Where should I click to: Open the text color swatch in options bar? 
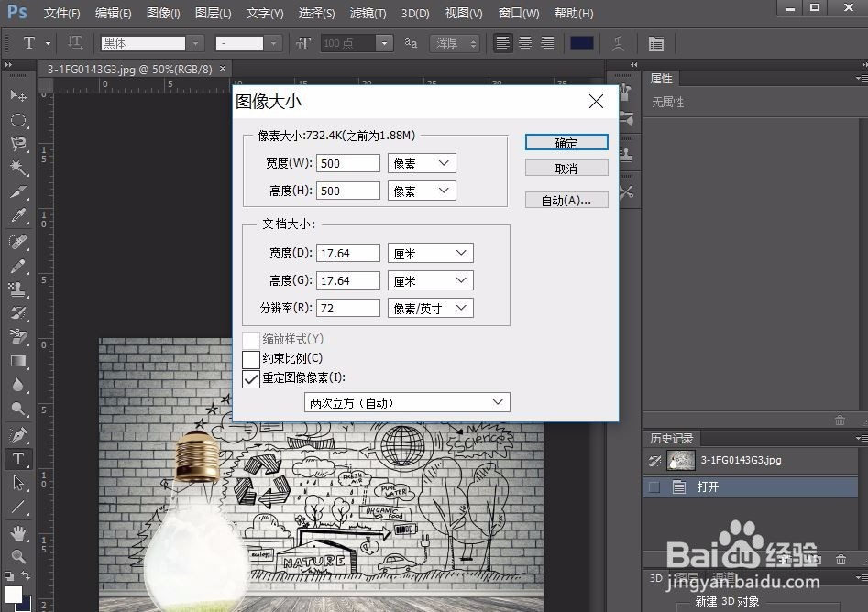[x=582, y=42]
